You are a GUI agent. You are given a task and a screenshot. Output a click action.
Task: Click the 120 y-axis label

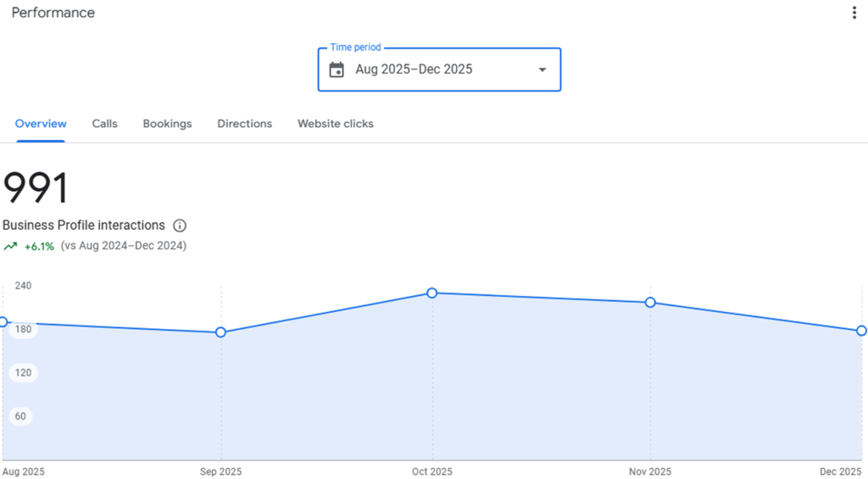[23, 373]
